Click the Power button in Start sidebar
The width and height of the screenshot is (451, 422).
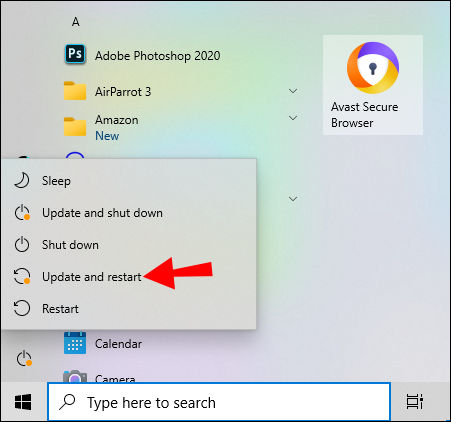pos(24,359)
